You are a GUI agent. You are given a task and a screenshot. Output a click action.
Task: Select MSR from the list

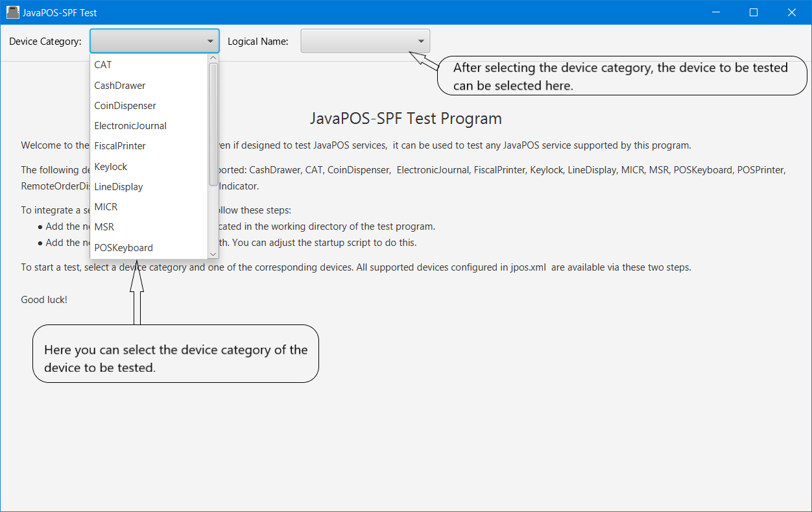pos(104,227)
